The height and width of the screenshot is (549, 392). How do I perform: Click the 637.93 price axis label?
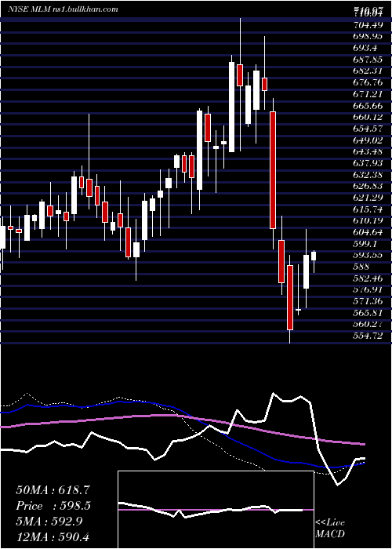(x=368, y=163)
